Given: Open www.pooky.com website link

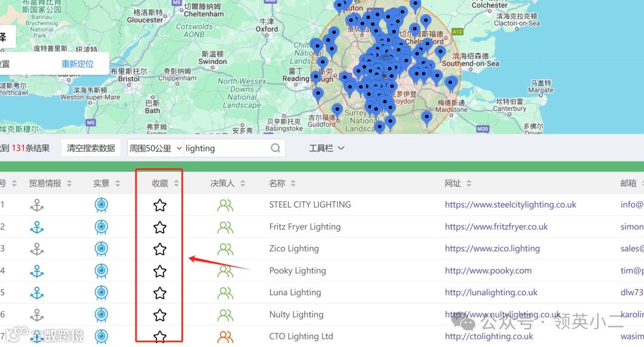Looking at the screenshot, I should coord(488,271).
